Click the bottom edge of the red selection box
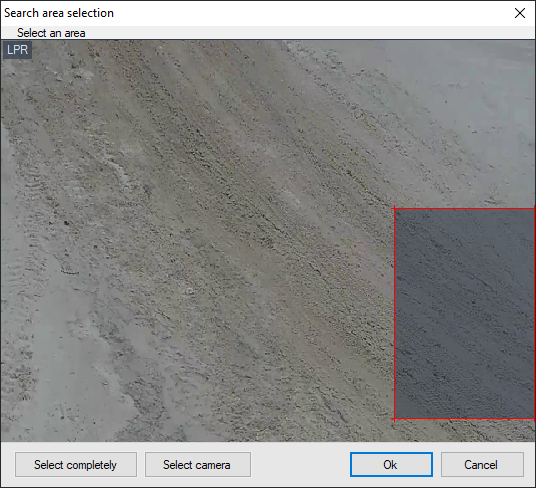 464,419
